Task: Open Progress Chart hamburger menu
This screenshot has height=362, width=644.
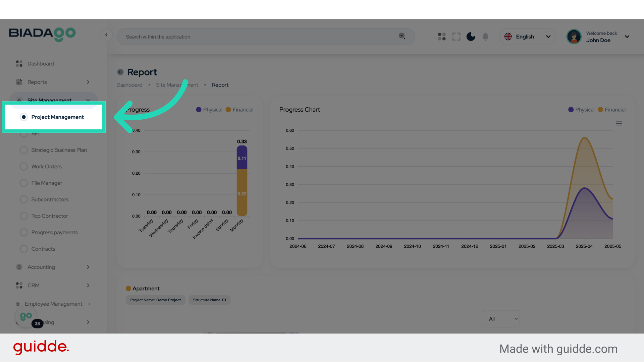Action: click(x=619, y=124)
